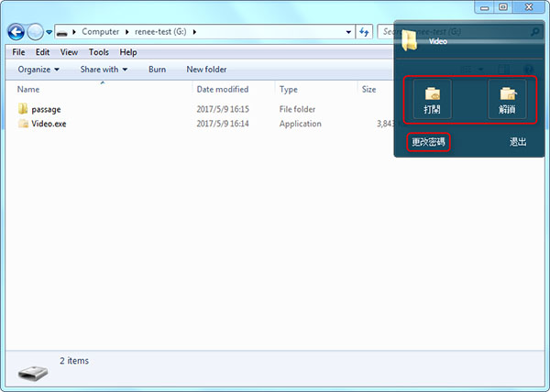Click Burn in the toolbar
Image resolution: width=550 pixels, height=392 pixels.
click(x=157, y=69)
